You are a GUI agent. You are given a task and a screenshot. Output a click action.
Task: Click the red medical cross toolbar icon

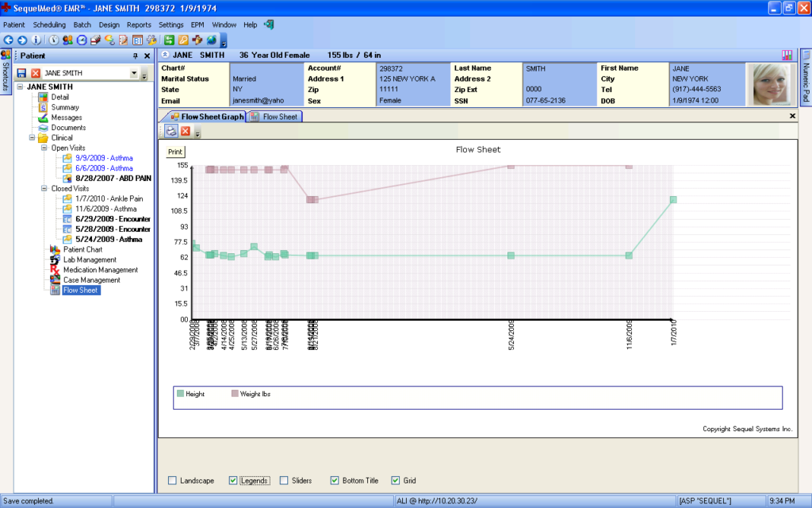(197, 40)
